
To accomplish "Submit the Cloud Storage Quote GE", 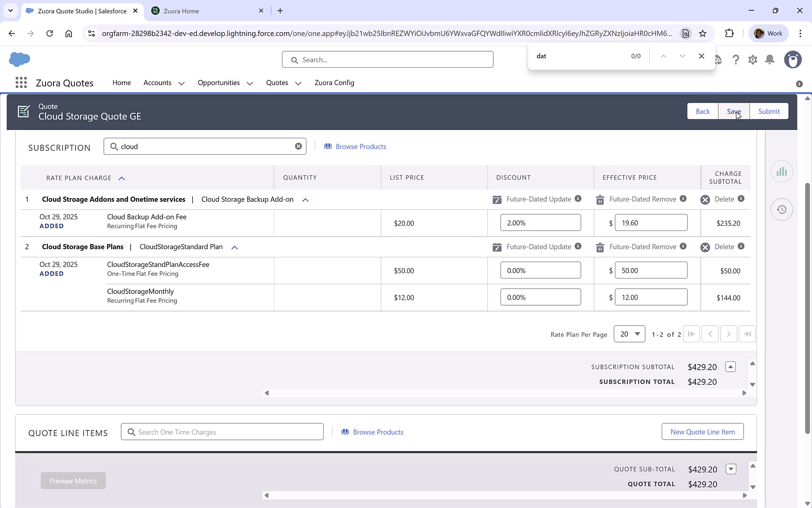I will pyautogui.click(x=769, y=111).
